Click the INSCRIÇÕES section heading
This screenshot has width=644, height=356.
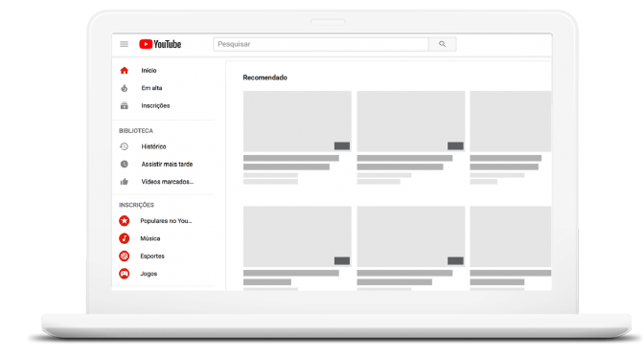coord(137,205)
